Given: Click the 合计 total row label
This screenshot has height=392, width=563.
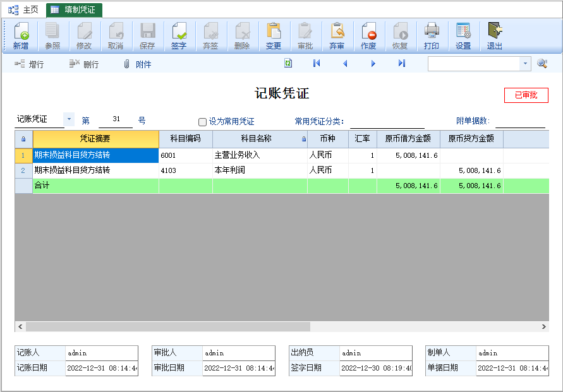Looking at the screenshot, I should [x=42, y=186].
